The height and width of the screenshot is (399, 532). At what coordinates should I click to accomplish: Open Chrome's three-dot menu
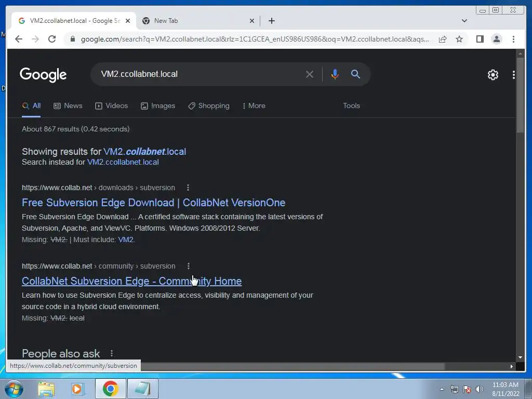pyautogui.click(x=513, y=39)
